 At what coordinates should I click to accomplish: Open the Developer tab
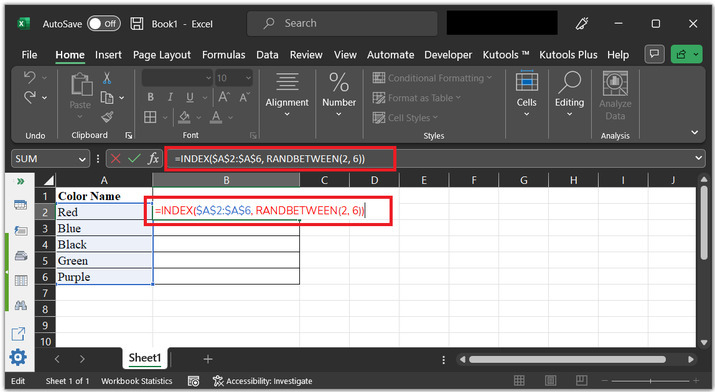(448, 55)
